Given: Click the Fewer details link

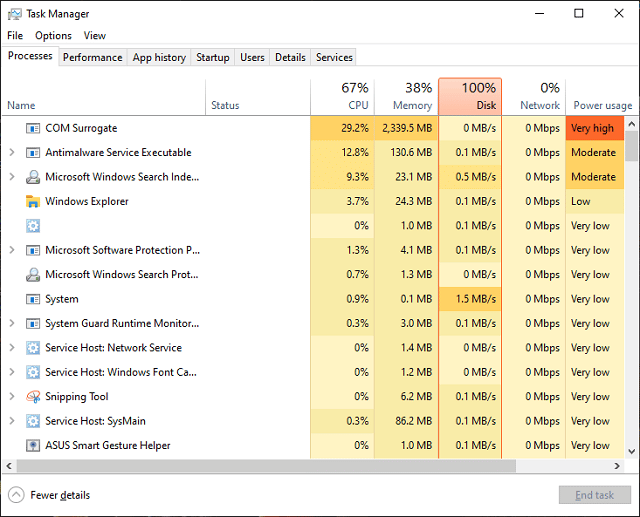Looking at the screenshot, I should click(60, 495).
